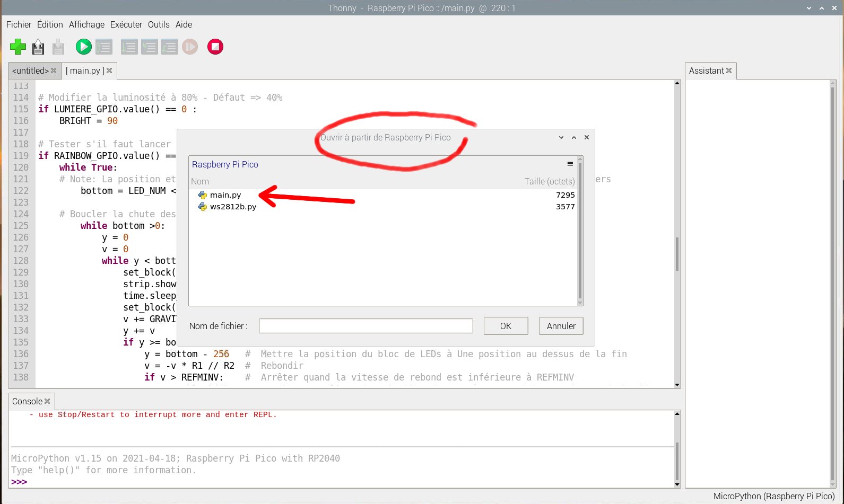The width and height of the screenshot is (844, 504).
Task: Click the Nom column header
Action: pyautogui.click(x=200, y=181)
